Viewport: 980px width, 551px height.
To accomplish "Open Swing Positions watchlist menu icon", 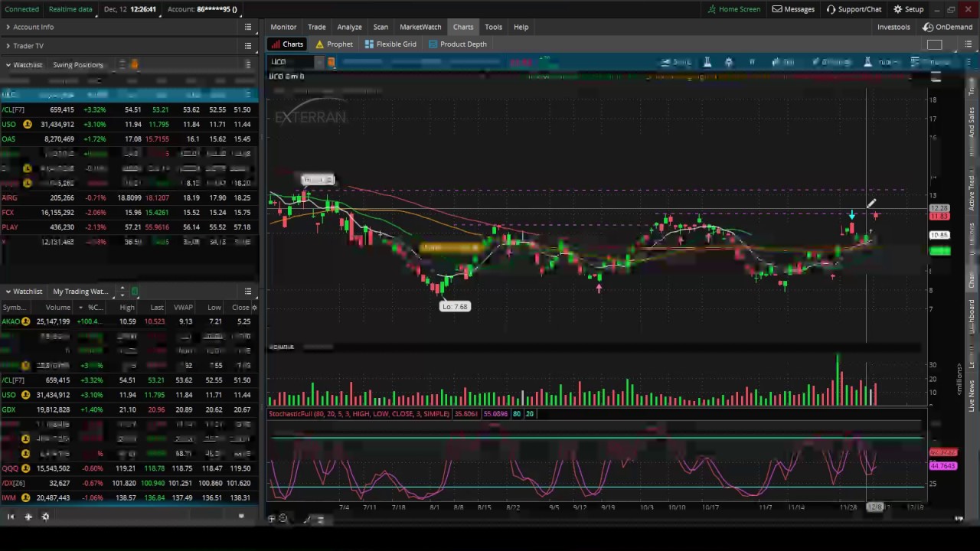I will click(x=248, y=65).
